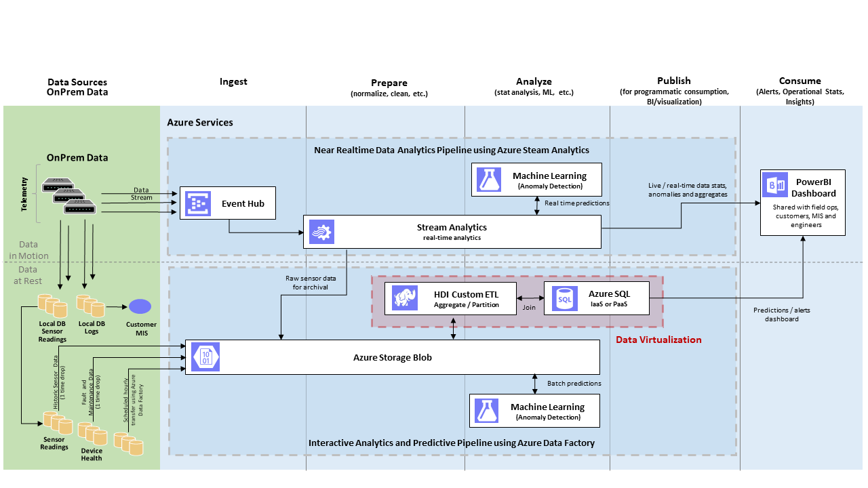This screenshot has height=488, width=868.
Task: Click the 'Interactive Analytics and Predictive Pipeline' title
Action: tap(452, 443)
